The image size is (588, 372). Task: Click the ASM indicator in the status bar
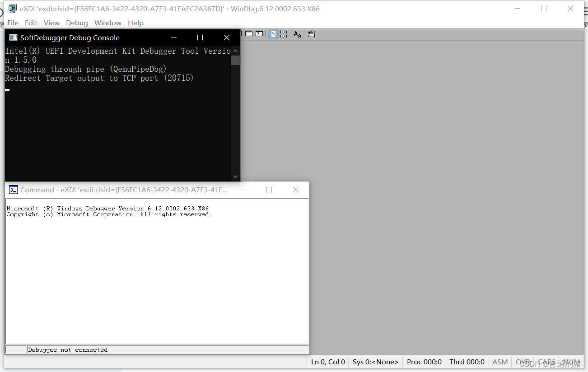(x=499, y=362)
